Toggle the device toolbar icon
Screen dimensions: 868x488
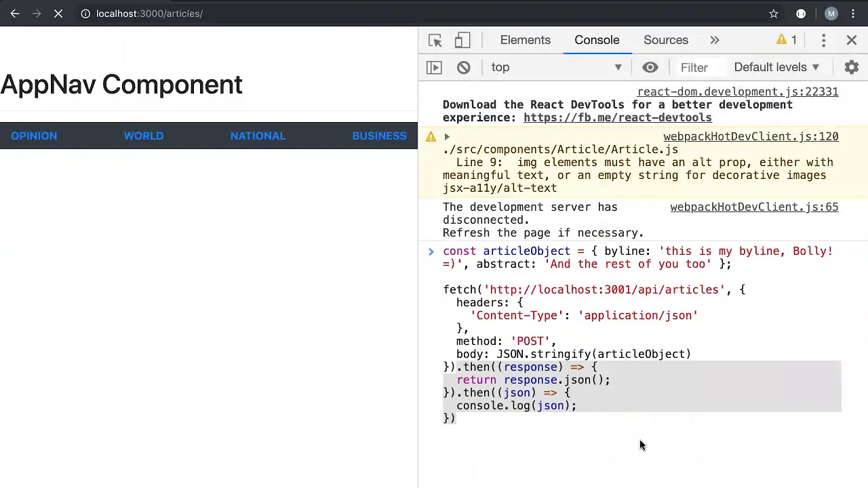coord(462,40)
